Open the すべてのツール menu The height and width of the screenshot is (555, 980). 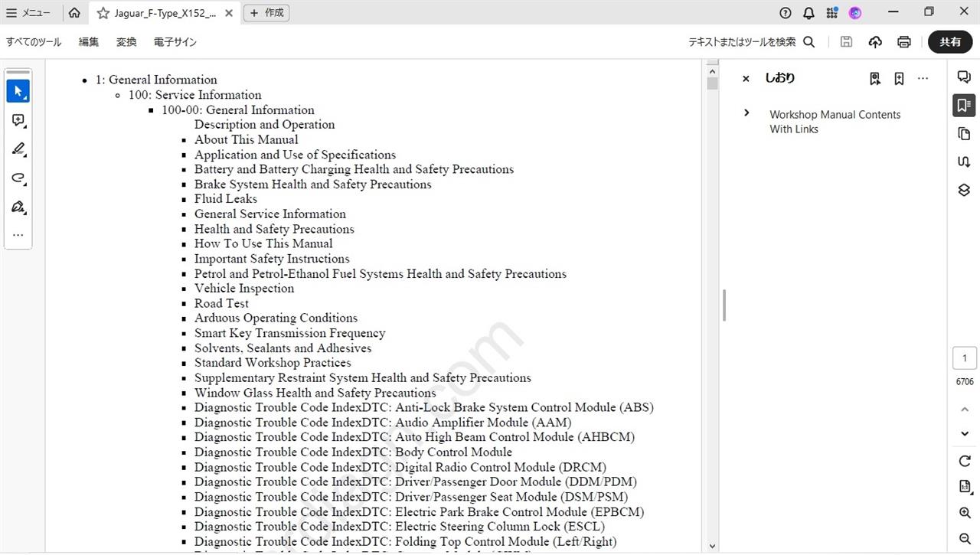pyautogui.click(x=34, y=42)
